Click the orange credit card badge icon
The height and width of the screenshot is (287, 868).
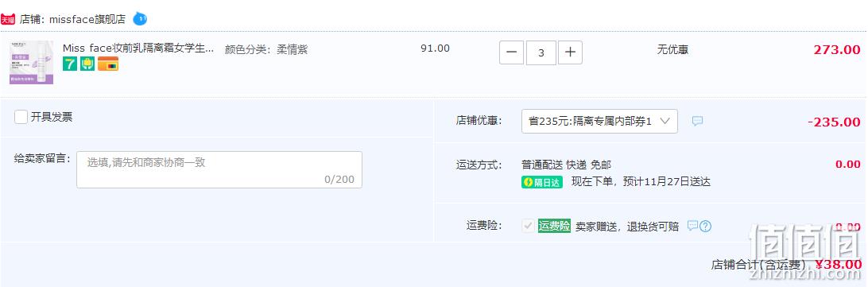[x=108, y=64]
